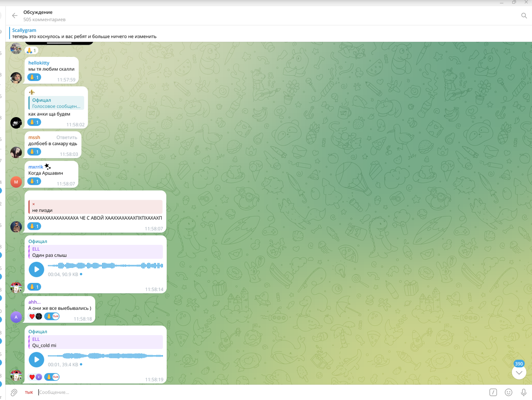532x400 pixels.
Task: Open Офицал name on the 11:58:19 message
Action: tap(38, 331)
